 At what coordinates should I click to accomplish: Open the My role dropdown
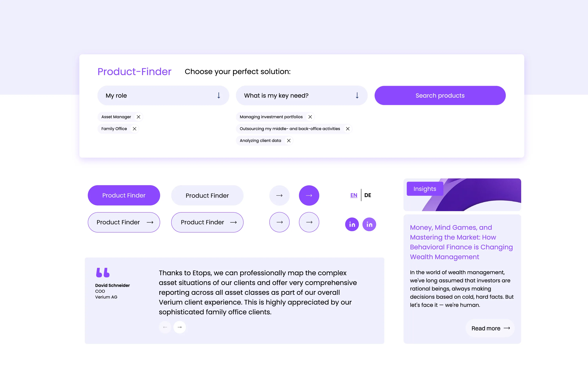pos(163,95)
